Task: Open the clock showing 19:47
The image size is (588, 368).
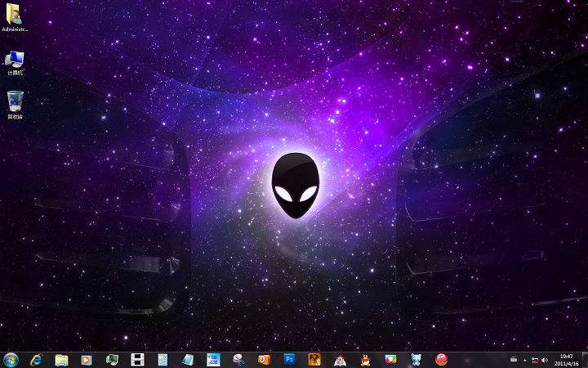Action: [x=566, y=360]
